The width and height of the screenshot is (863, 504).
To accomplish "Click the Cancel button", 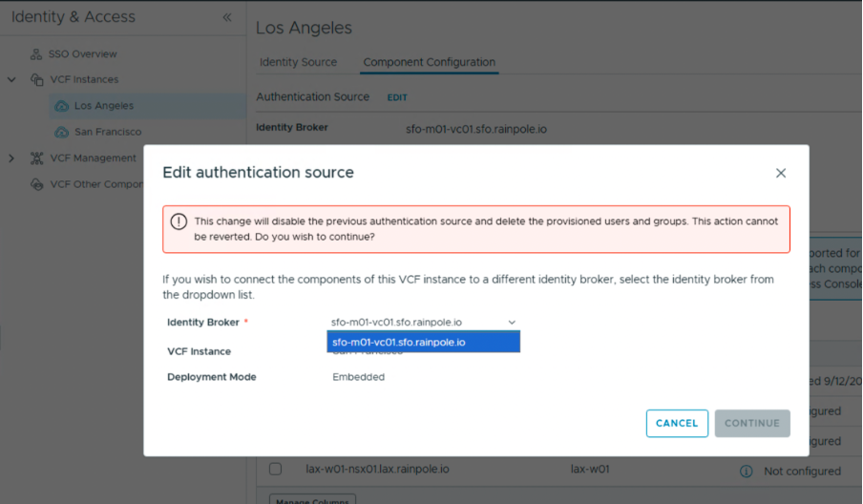I will [x=677, y=423].
